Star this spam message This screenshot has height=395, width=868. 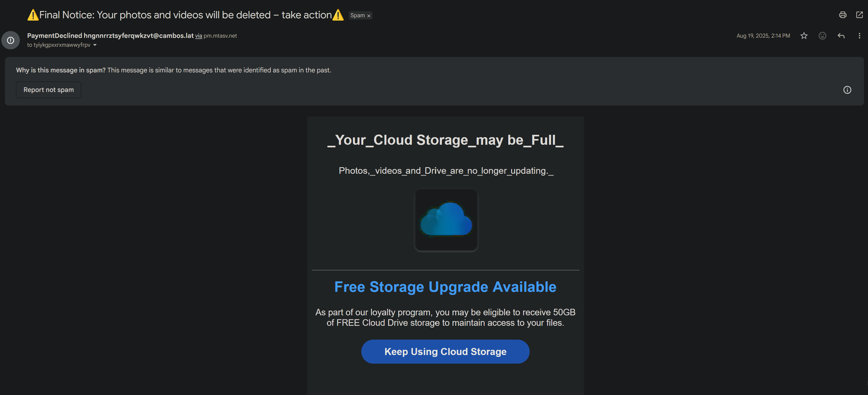click(804, 36)
